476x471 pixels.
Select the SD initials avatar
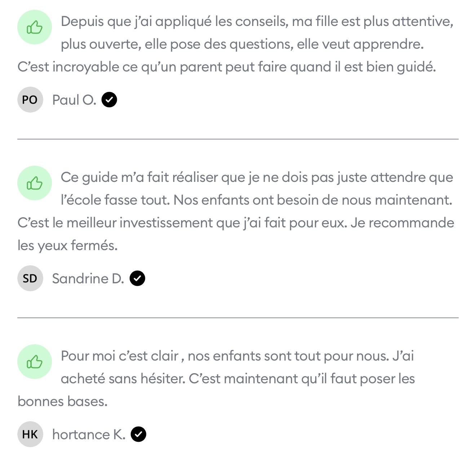[30, 278]
